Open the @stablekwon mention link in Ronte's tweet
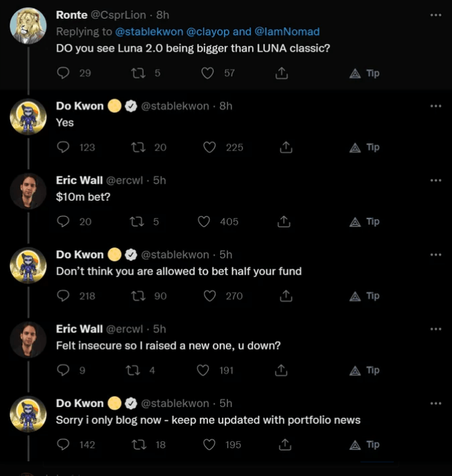 148,31
